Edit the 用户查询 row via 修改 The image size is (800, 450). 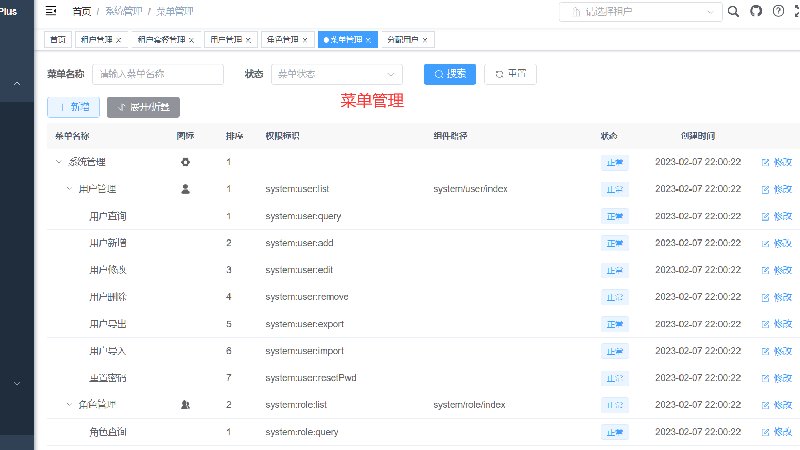777,216
